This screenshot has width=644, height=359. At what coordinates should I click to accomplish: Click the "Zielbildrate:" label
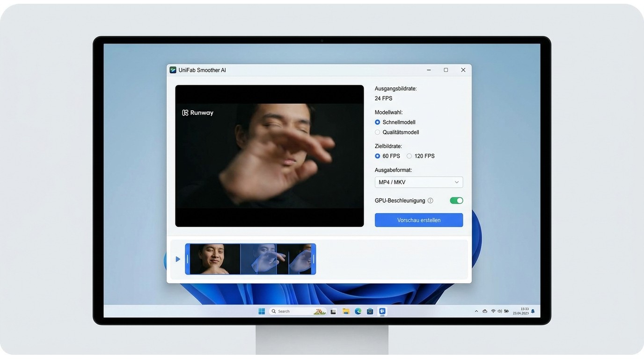[x=388, y=146]
